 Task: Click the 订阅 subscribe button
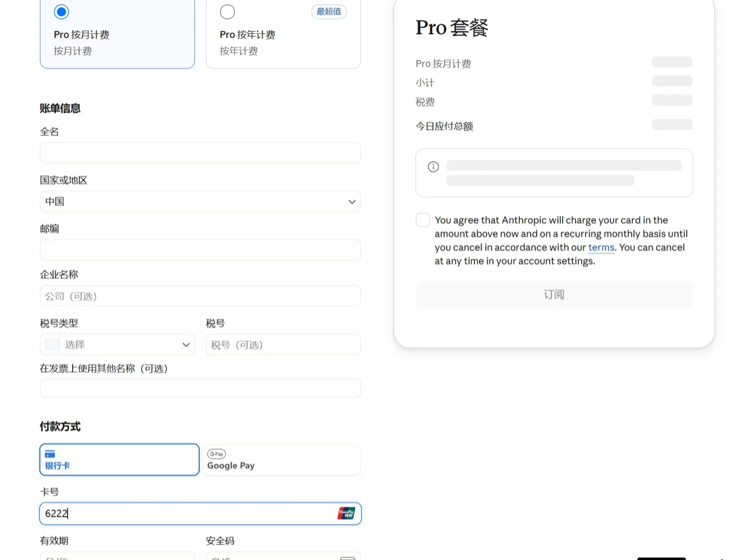click(x=554, y=295)
